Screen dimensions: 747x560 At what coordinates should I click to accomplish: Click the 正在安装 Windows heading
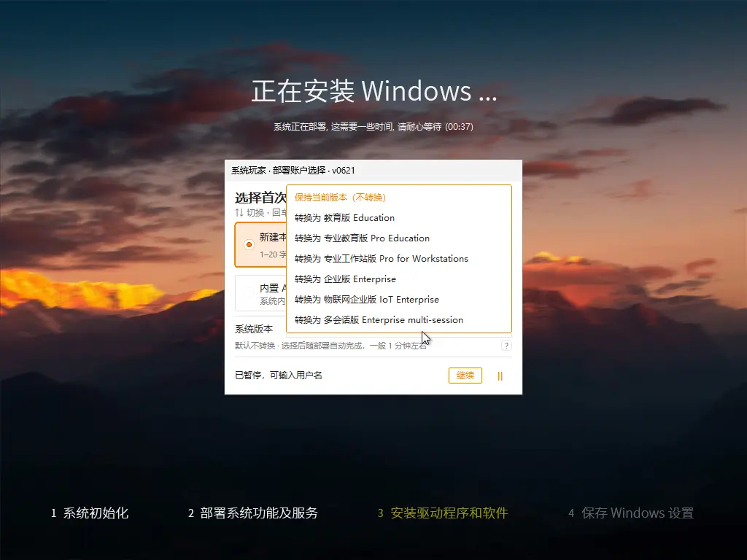374,91
